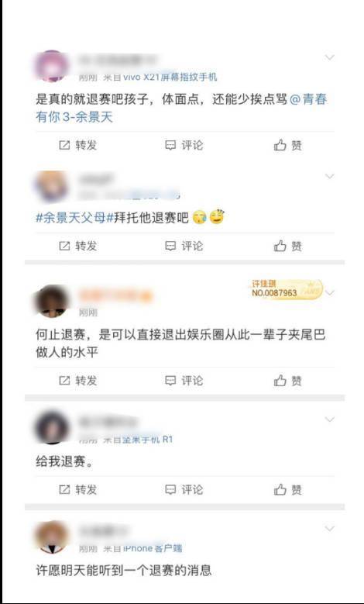The image size is (364, 604).
Task: Open the first poster's purple avatar
Action: (52, 66)
